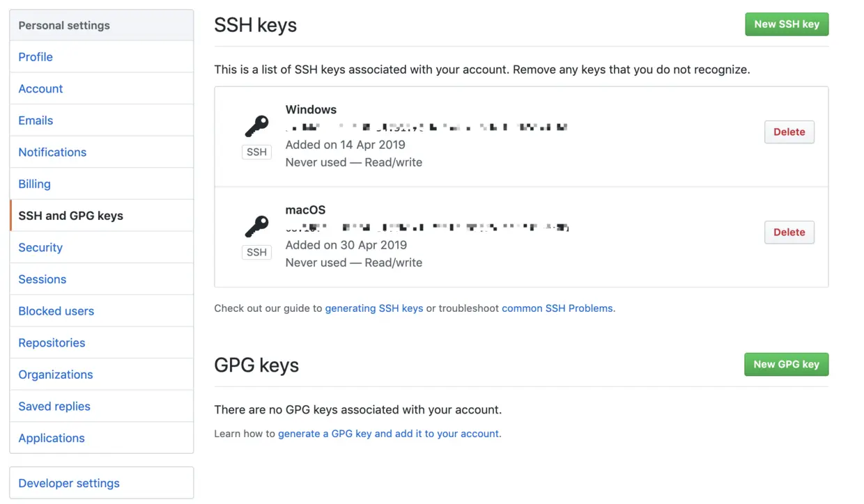This screenshot has width=864, height=504.
Task: Open the generating SSH keys guide link
Action: [374, 308]
